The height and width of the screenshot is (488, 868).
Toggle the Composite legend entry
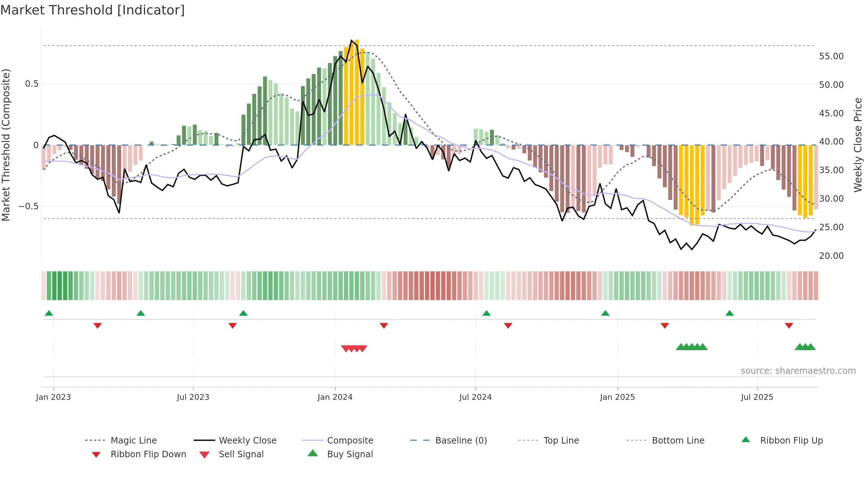(x=337, y=440)
